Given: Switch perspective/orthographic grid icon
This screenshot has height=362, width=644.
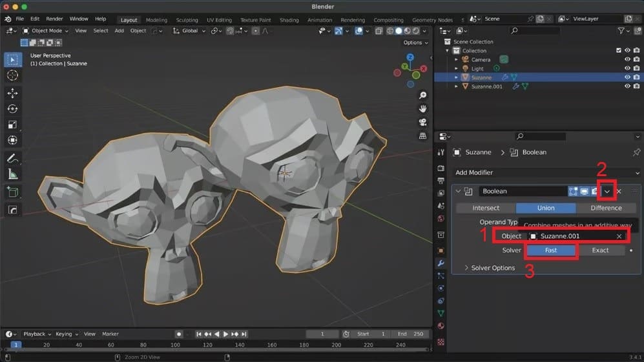Looking at the screenshot, I should click(422, 136).
